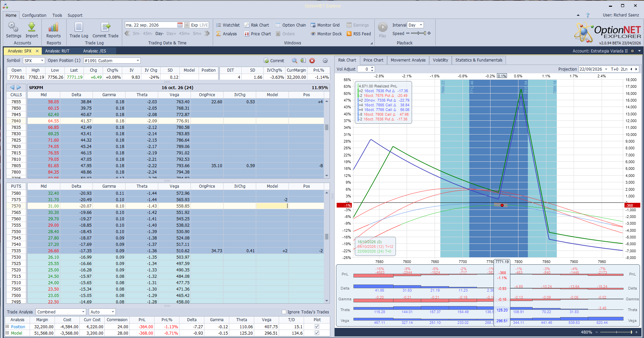Click the Commit button

(x=274, y=61)
